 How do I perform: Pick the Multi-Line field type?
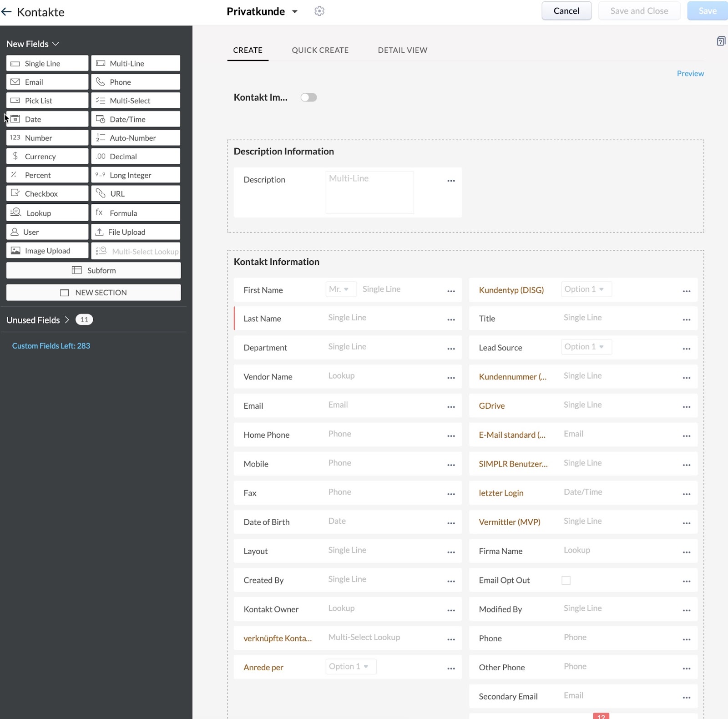click(x=136, y=63)
